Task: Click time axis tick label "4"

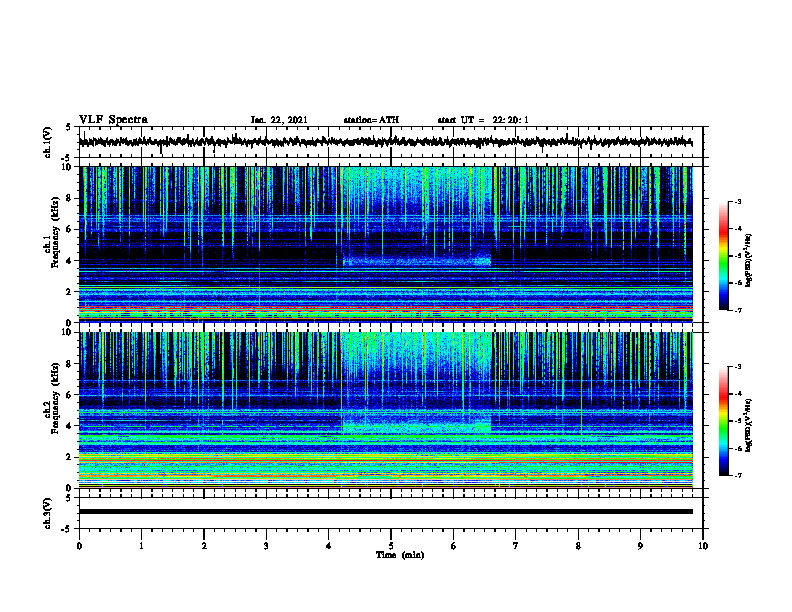Action: [329, 546]
